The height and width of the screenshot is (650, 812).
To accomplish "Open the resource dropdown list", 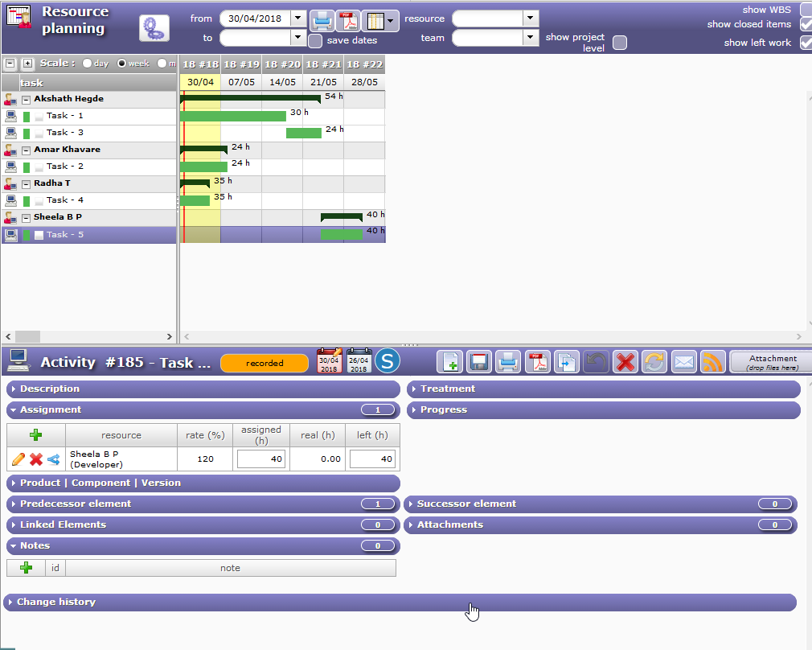I will point(530,18).
